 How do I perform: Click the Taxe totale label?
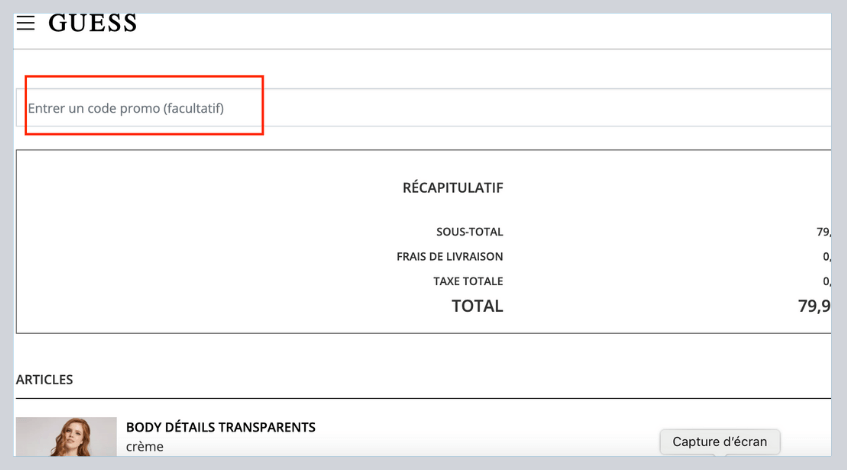(x=467, y=281)
